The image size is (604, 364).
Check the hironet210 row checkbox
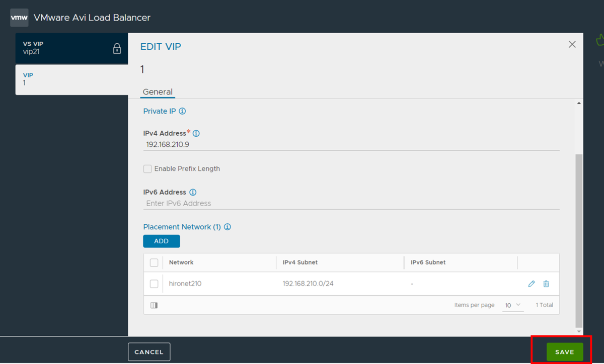coord(154,284)
